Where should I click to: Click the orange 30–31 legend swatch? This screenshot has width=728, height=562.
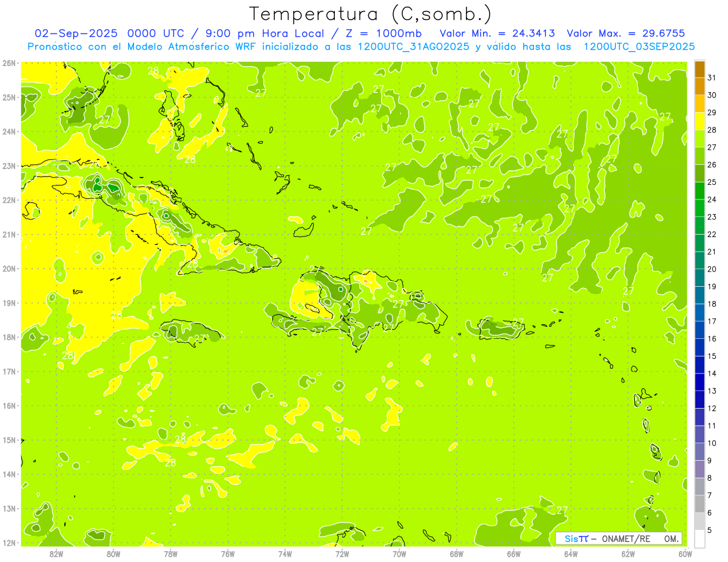click(699, 87)
